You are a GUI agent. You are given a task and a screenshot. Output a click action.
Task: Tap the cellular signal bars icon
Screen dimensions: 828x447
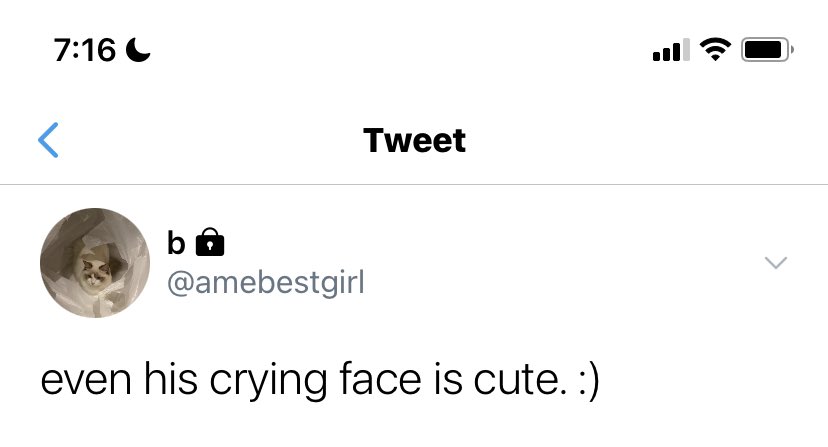pyautogui.click(x=671, y=50)
